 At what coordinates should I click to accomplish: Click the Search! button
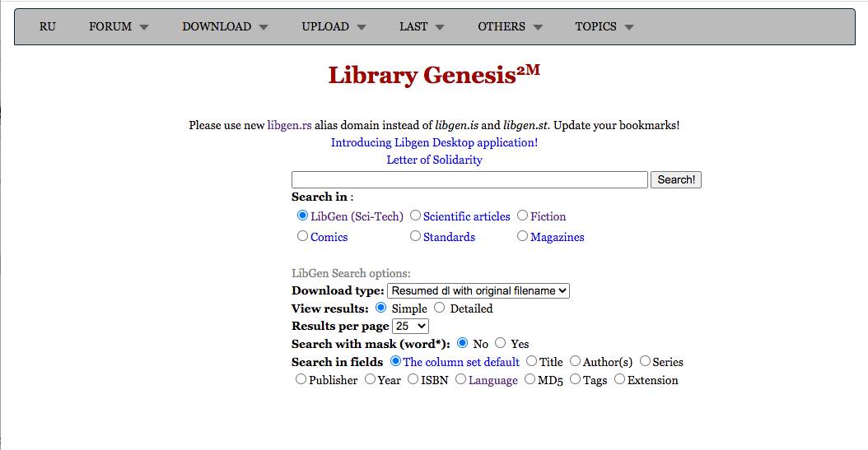(x=676, y=179)
